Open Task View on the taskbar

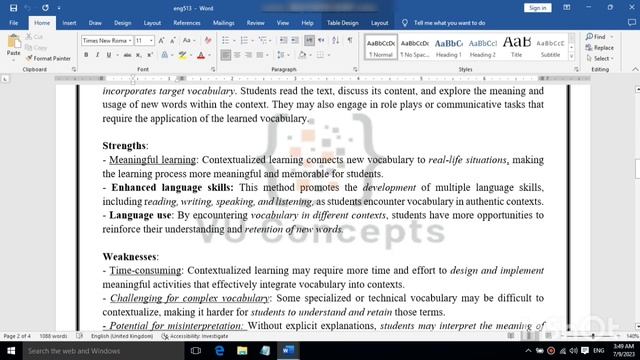(x=196, y=351)
